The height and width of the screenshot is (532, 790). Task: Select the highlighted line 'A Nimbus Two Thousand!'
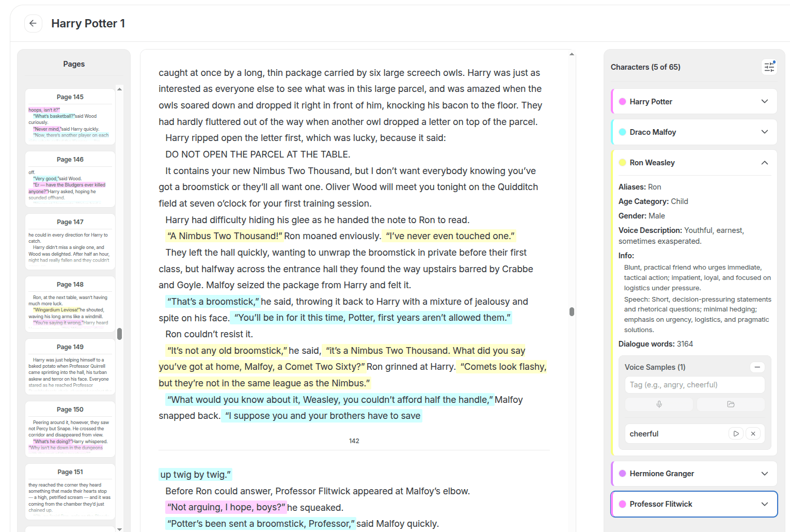click(224, 236)
